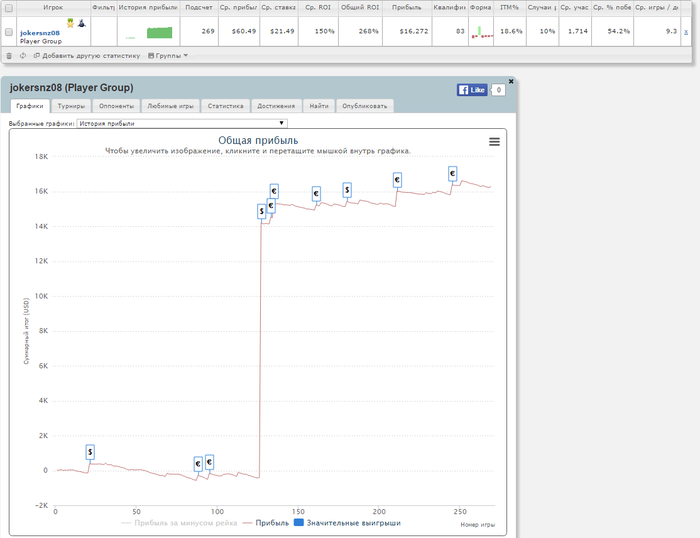Open the 'История прибыли' chart selector dropdown

pyautogui.click(x=182, y=124)
